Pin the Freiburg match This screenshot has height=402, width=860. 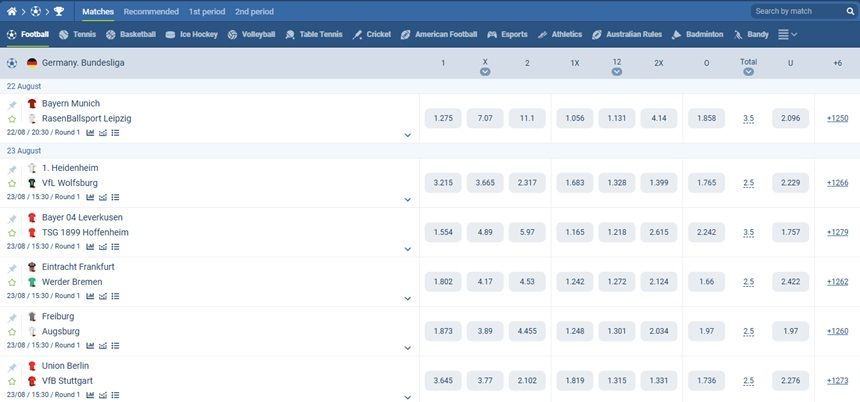tap(12, 318)
